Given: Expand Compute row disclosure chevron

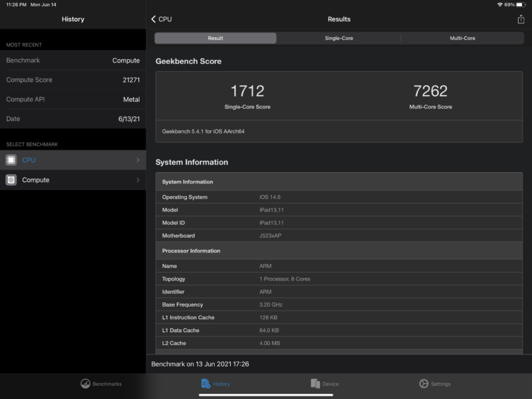Looking at the screenshot, I should tap(138, 180).
